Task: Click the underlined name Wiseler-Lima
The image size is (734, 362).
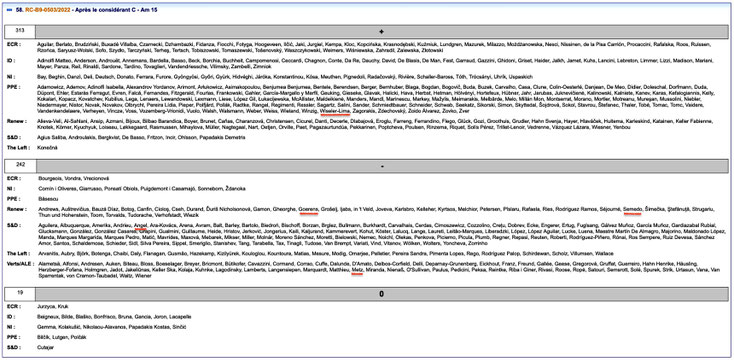Action: click(x=335, y=111)
